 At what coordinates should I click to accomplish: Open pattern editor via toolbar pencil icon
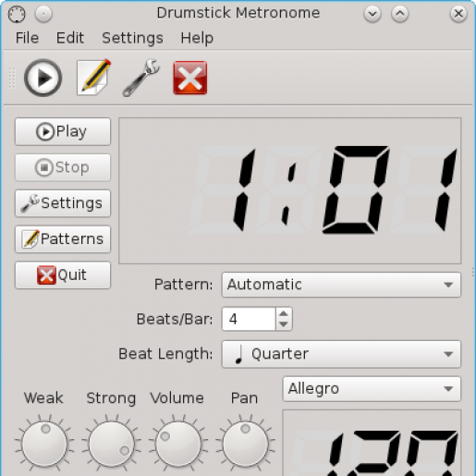(93, 77)
